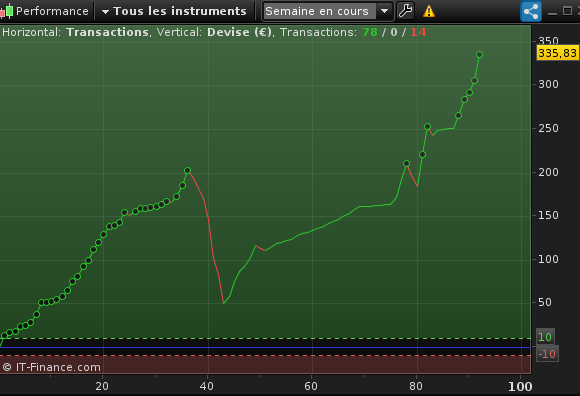Maximize the Performance window
The height and width of the screenshot is (396, 580).
567,11
